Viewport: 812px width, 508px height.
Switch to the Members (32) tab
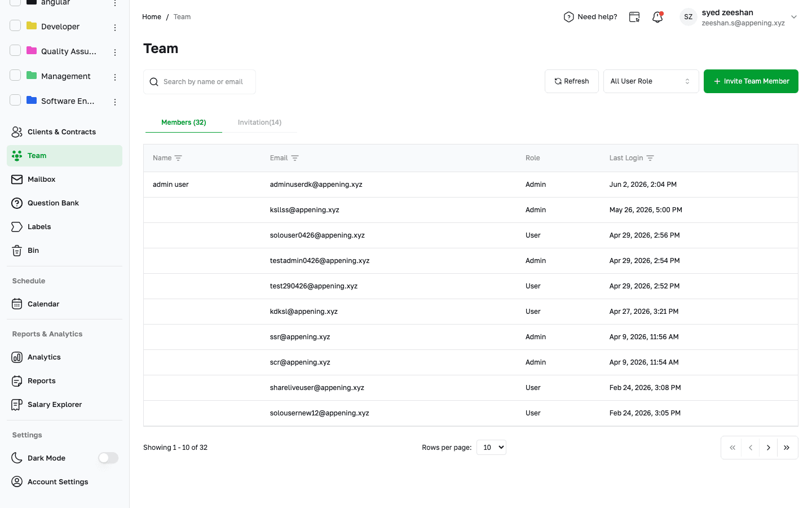pos(184,122)
